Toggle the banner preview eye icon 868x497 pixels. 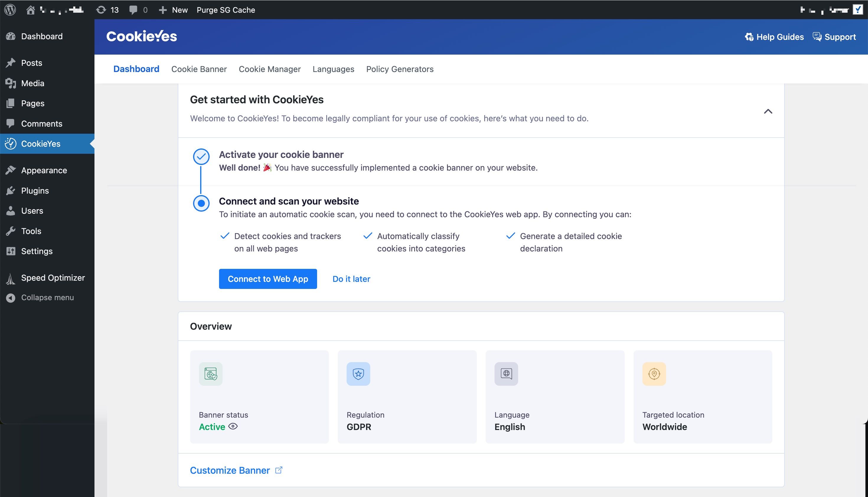[233, 426]
